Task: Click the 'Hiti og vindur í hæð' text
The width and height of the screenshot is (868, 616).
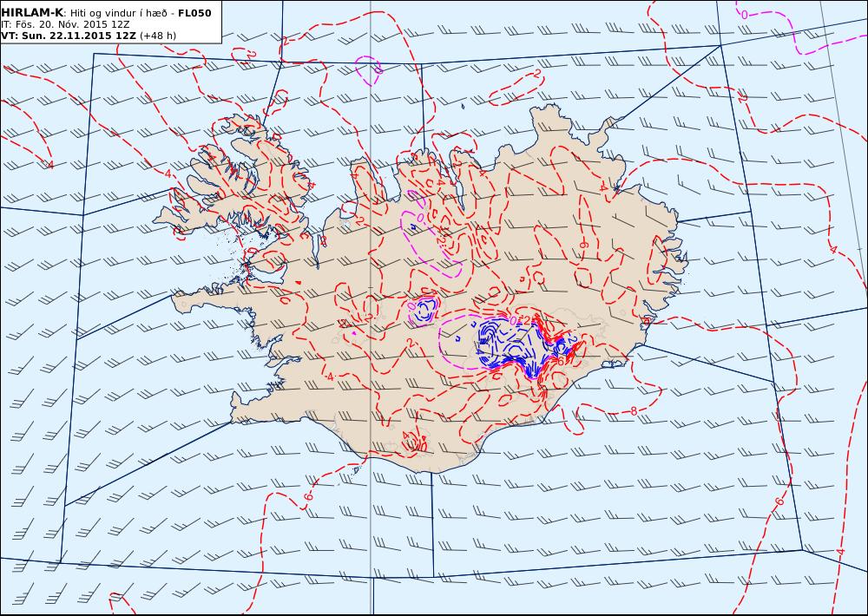Action: pos(118,13)
